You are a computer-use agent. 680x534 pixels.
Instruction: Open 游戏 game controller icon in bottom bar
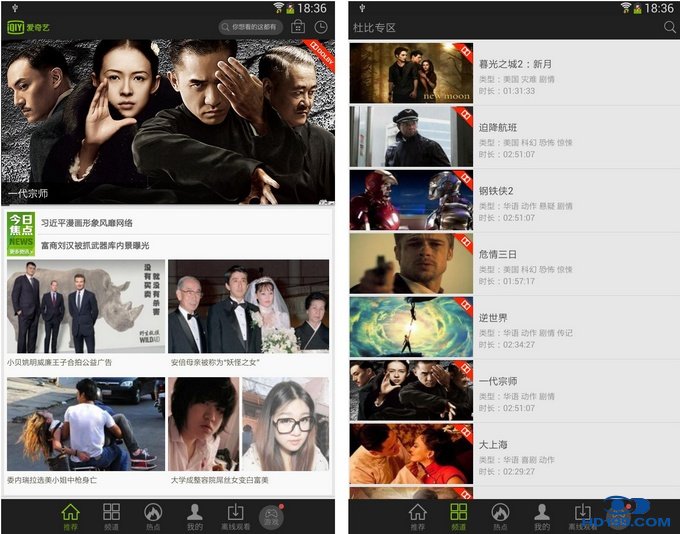pos(271,517)
